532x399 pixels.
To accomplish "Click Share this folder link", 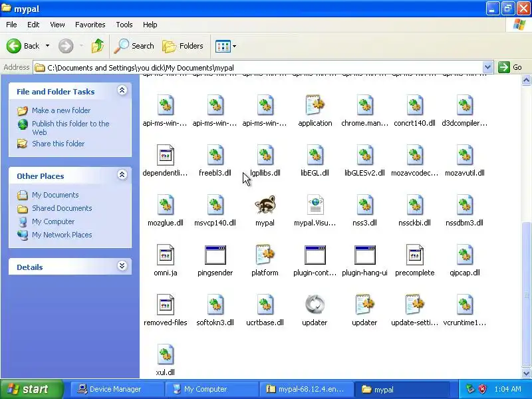I will [58, 144].
